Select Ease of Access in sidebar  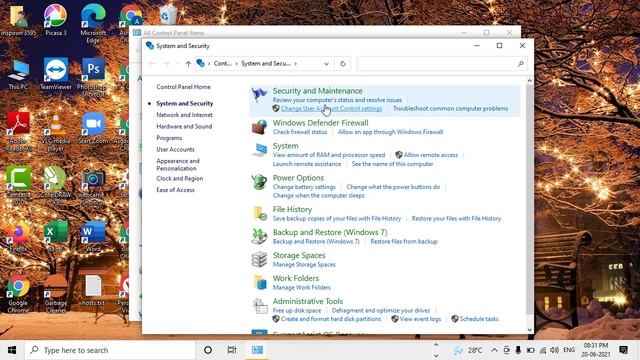tap(175, 190)
